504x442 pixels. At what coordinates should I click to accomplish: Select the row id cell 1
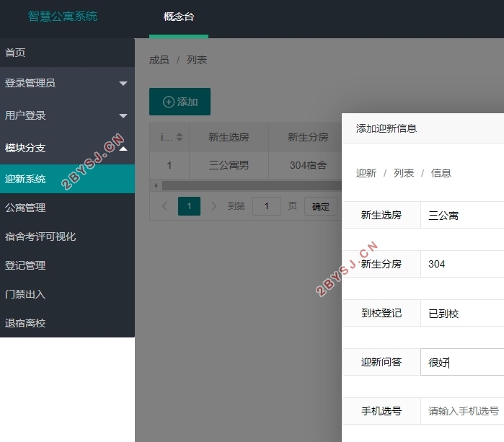click(169, 165)
